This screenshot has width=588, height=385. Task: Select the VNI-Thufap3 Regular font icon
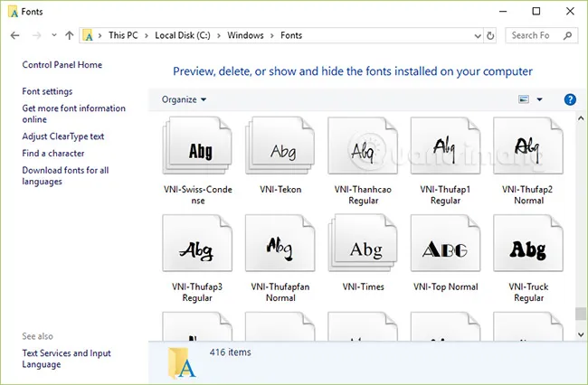pyautogui.click(x=197, y=243)
